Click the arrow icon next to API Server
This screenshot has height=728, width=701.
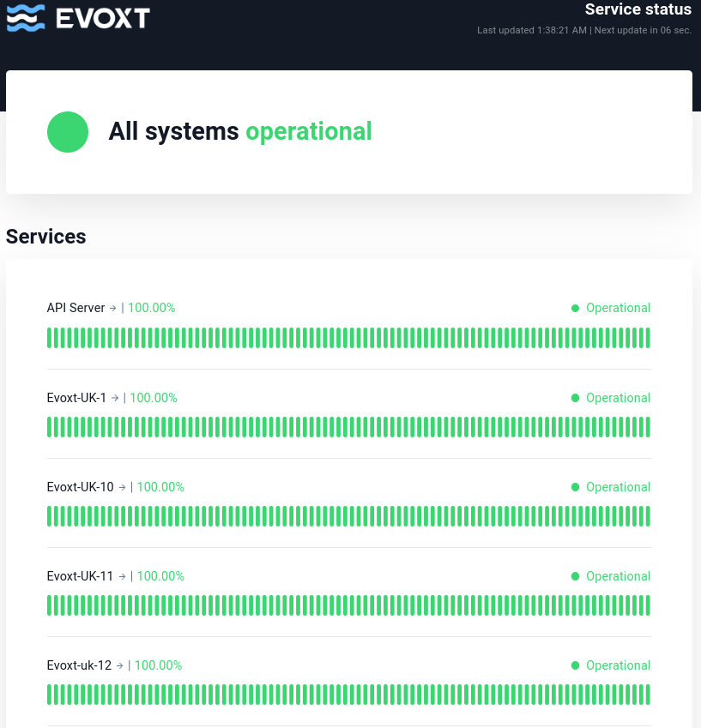[112, 308]
